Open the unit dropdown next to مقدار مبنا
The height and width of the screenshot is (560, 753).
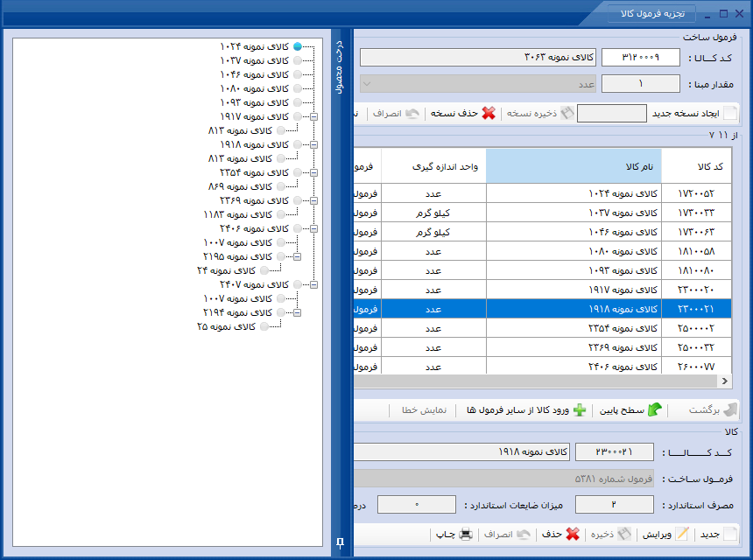367,84
